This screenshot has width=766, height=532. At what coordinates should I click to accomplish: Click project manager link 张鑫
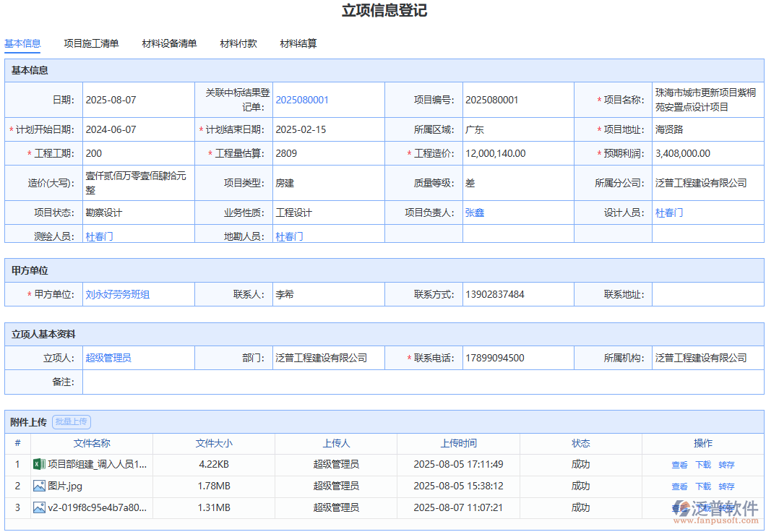point(475,213)
